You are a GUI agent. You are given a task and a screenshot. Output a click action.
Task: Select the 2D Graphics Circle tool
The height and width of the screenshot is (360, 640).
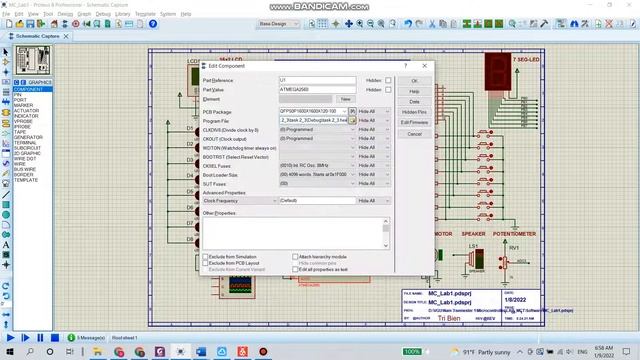(6, 215)
